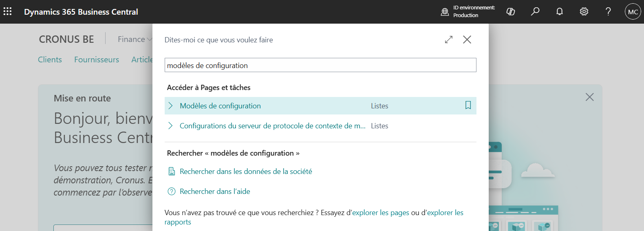Viewport: 644px width, 231px height.
Task: Open the Clients menu item
Action: point(50,59)
